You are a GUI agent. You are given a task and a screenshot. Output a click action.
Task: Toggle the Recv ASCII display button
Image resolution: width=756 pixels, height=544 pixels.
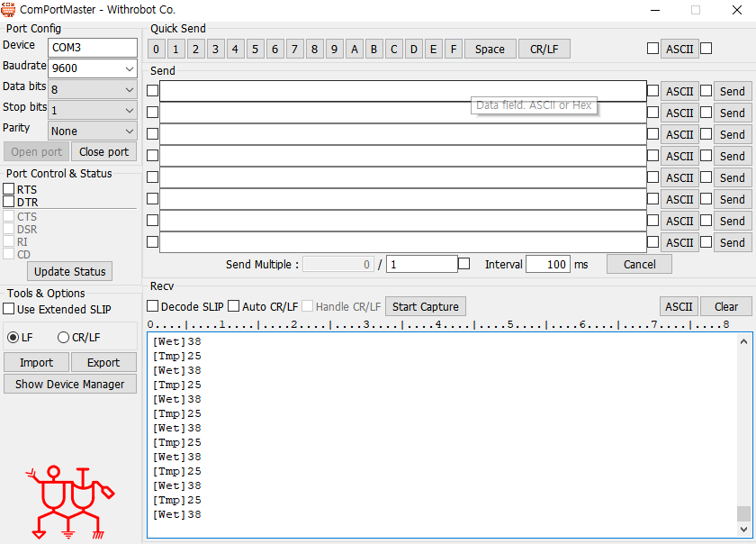tap(679, 306)
